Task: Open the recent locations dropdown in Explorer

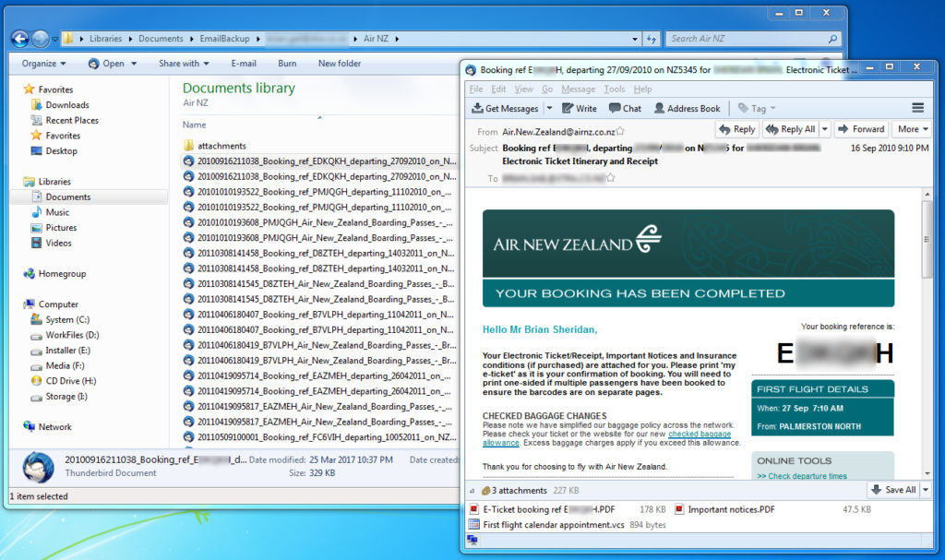Action: (x=54, y=39)
